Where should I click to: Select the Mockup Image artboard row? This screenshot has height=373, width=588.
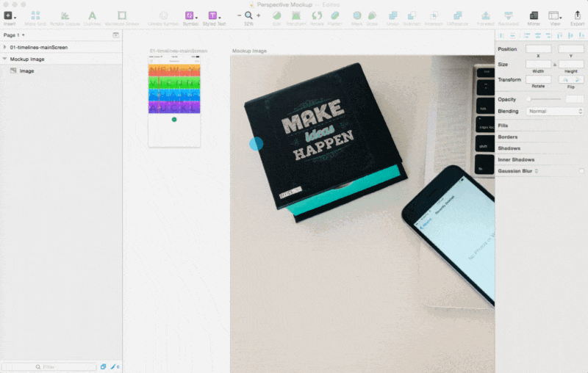(x=61, y=59)
